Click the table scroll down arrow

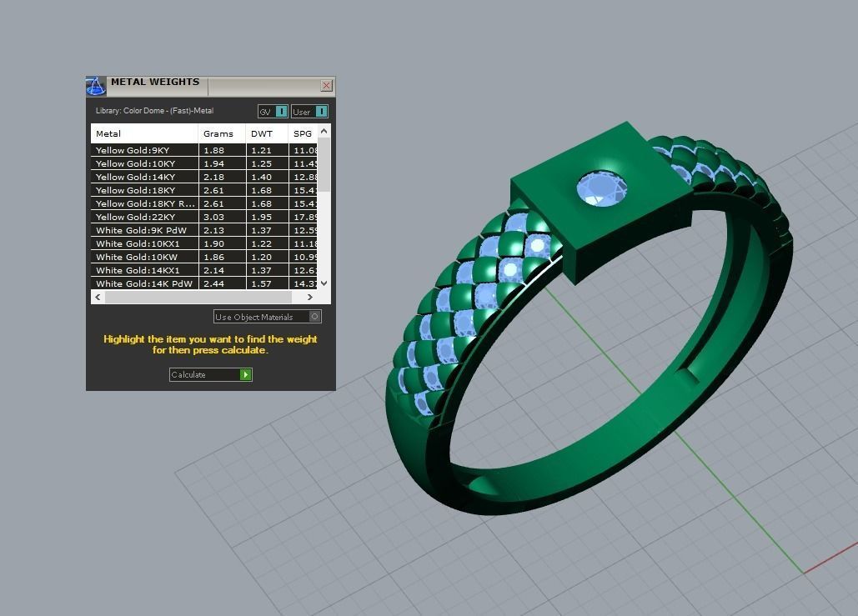click(x=324, y=283)
